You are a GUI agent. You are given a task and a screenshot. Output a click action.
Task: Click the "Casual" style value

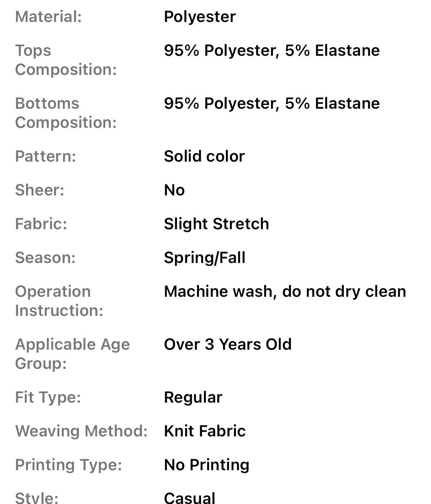(190, 498)
